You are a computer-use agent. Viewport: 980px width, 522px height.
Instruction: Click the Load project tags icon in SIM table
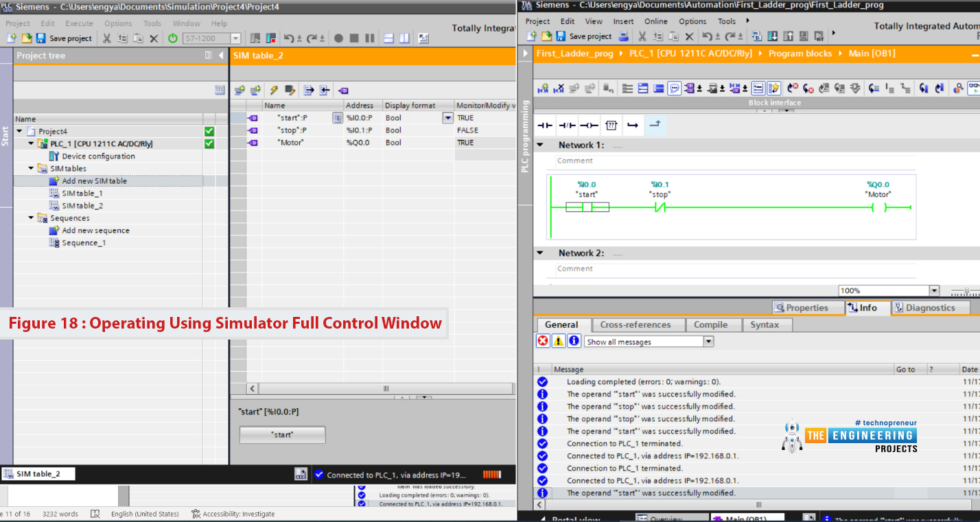tap(343, 90)
